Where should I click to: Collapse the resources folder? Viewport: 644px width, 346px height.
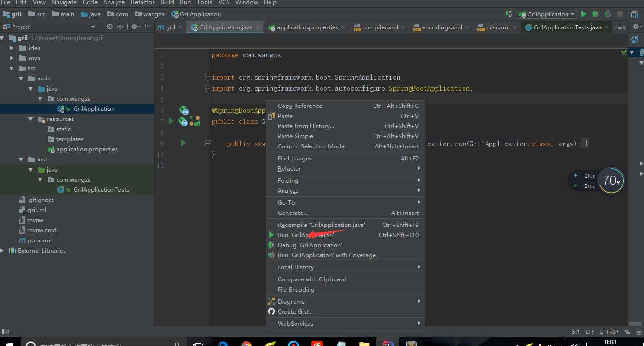click(x=30, y=119)
